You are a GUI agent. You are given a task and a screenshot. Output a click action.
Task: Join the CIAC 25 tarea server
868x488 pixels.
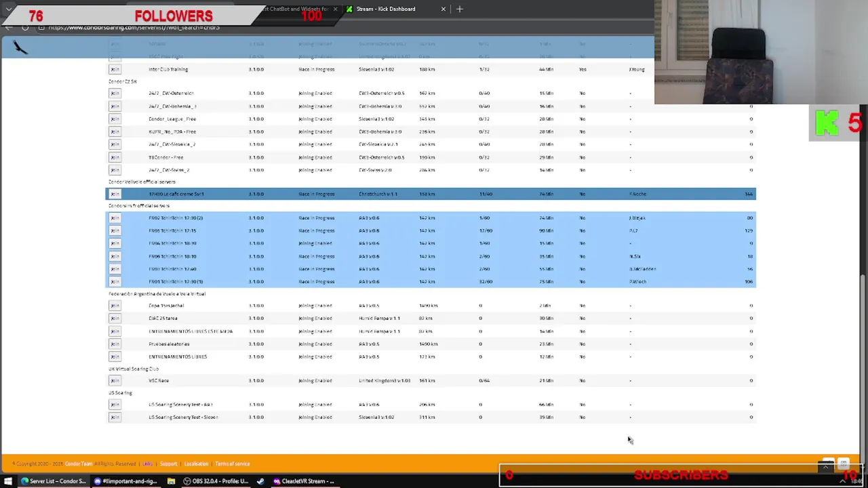[115, 318]
